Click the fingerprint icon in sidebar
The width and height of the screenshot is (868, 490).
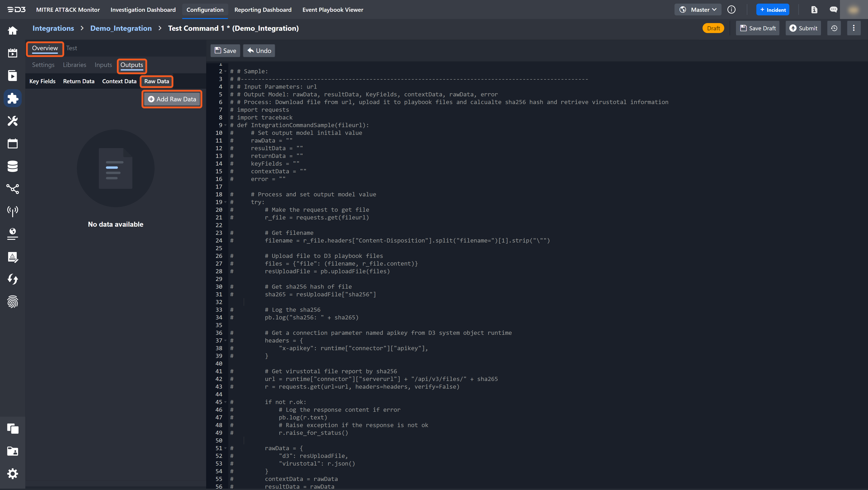click(x=12, y=302)
